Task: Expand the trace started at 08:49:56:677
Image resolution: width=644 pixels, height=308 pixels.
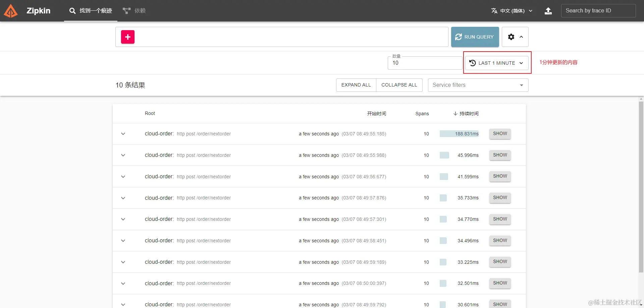Action: (123, 177)
